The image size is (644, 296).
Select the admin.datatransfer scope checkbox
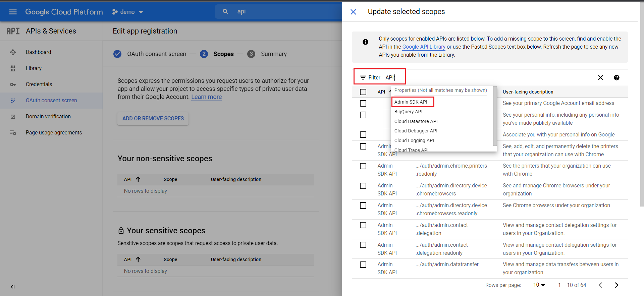click(x=363, y=265)
